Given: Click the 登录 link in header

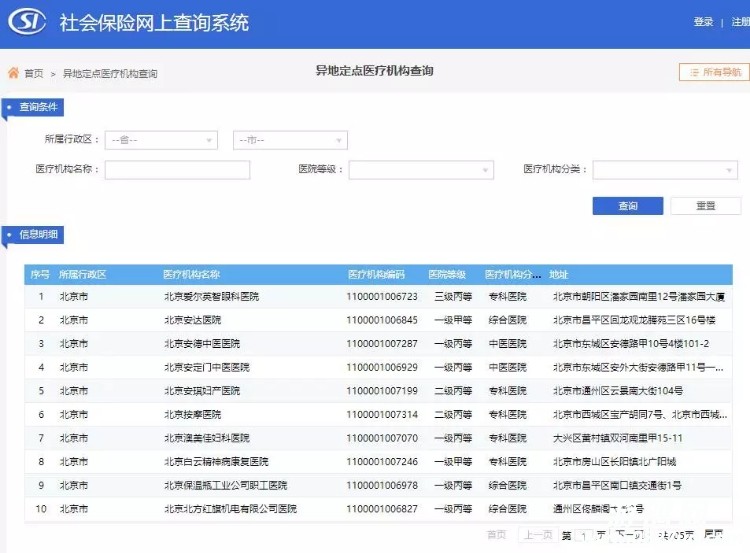Looking at the screenshot, I should coord(703,22).
